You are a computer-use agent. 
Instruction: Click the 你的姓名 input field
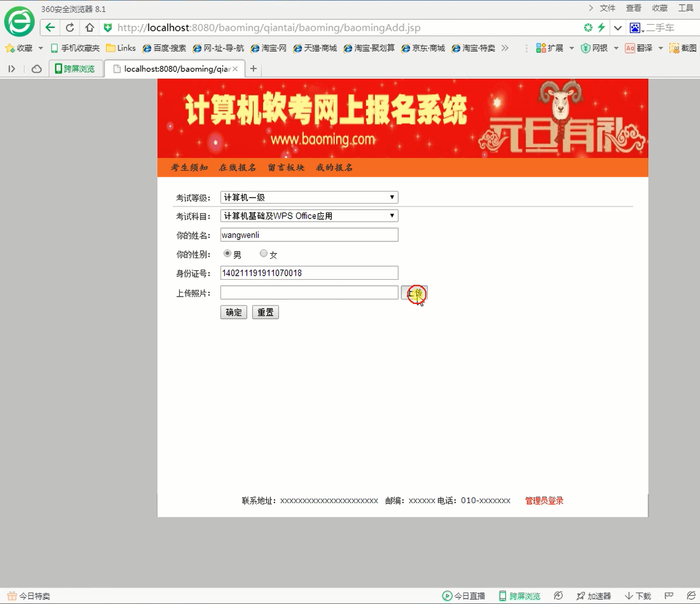pyautogui.click(x=309, y=235)
